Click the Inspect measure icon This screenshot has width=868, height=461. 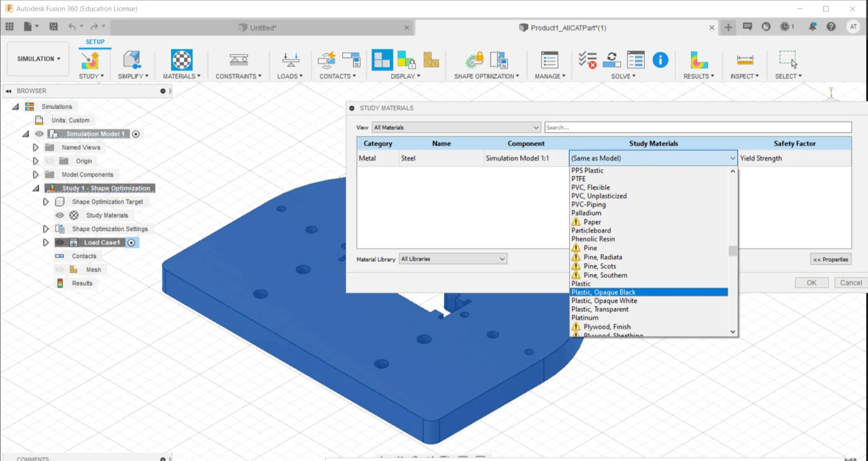745,60
